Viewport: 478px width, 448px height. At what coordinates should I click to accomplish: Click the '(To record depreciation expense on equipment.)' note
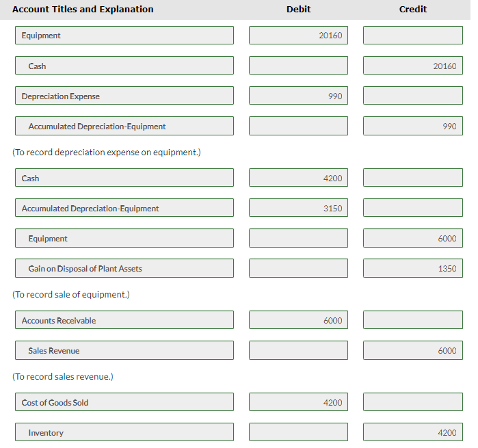(107, 152)
